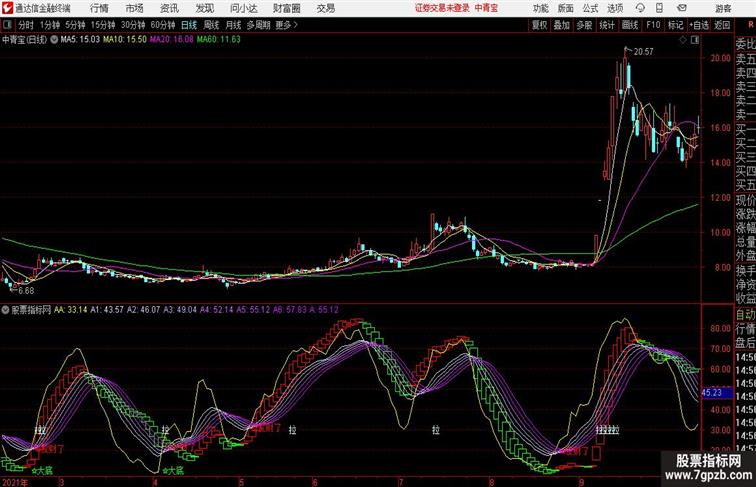Select the 月线 monthly chart tab
This screenshot has width=756, height=487.
pyautogui.click(x=233, y=25)
